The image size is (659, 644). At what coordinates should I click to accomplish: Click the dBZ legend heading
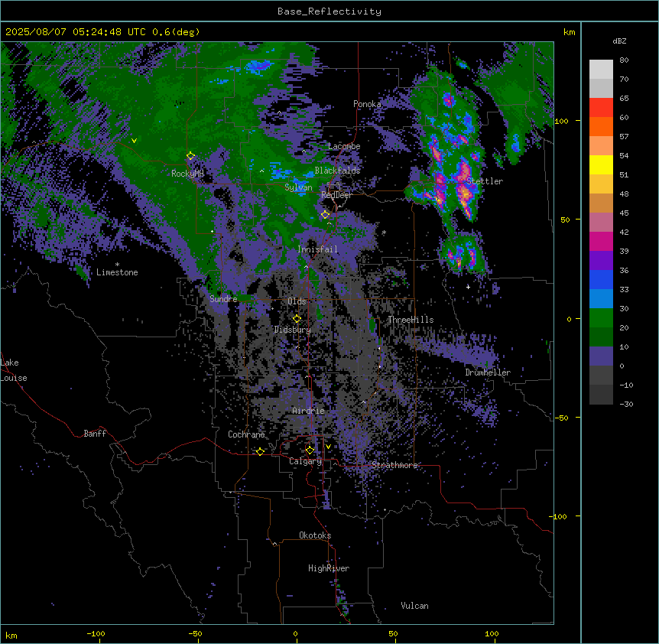619,41
